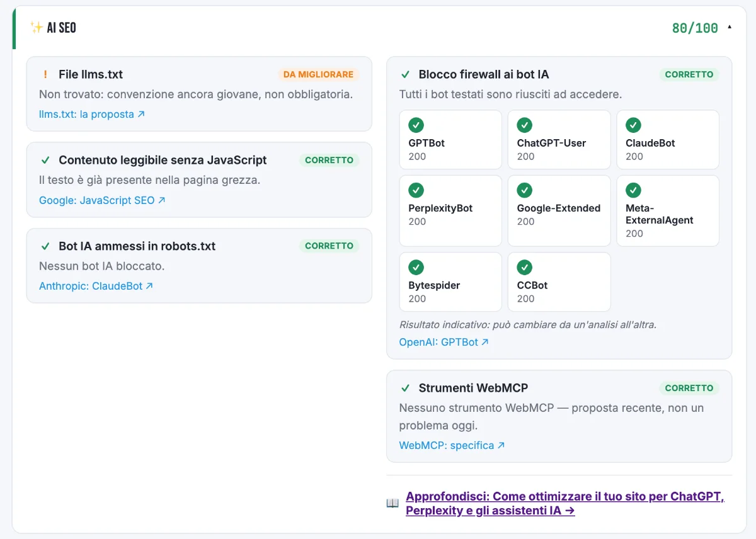
Task: Click the File llms.txt heading
Action: click(x=91, y=74)
